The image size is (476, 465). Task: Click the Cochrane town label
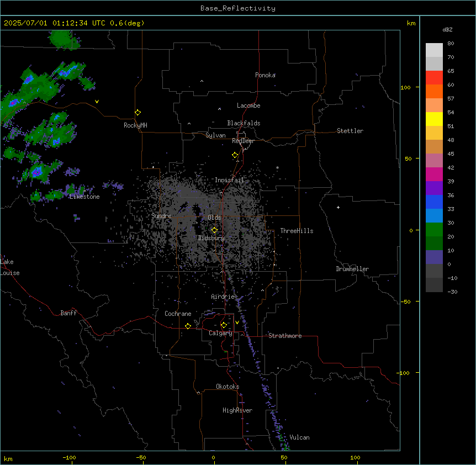[x=178, y=314]
